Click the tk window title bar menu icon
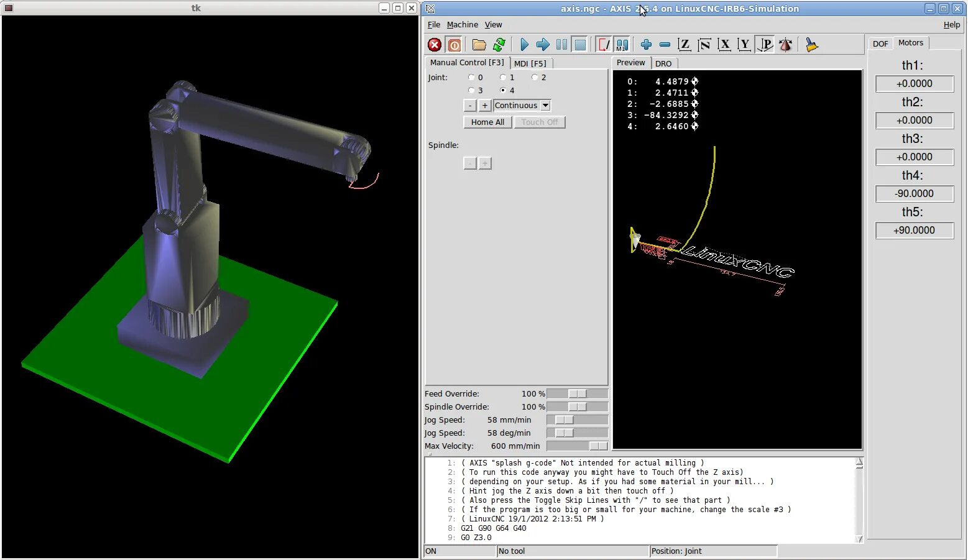The image size is (968, 560). [9, 8]
